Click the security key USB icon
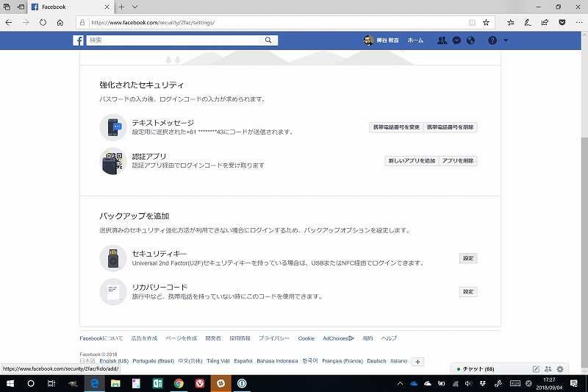This screenshot has width=588, height=392. (113, 258)
